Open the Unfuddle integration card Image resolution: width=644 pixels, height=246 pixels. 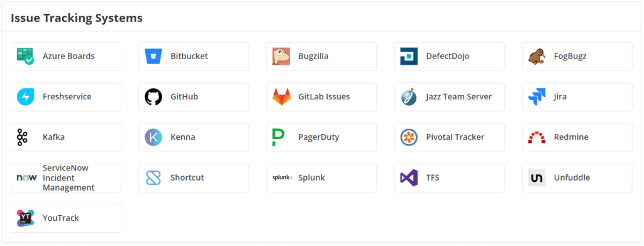[577, 178]
